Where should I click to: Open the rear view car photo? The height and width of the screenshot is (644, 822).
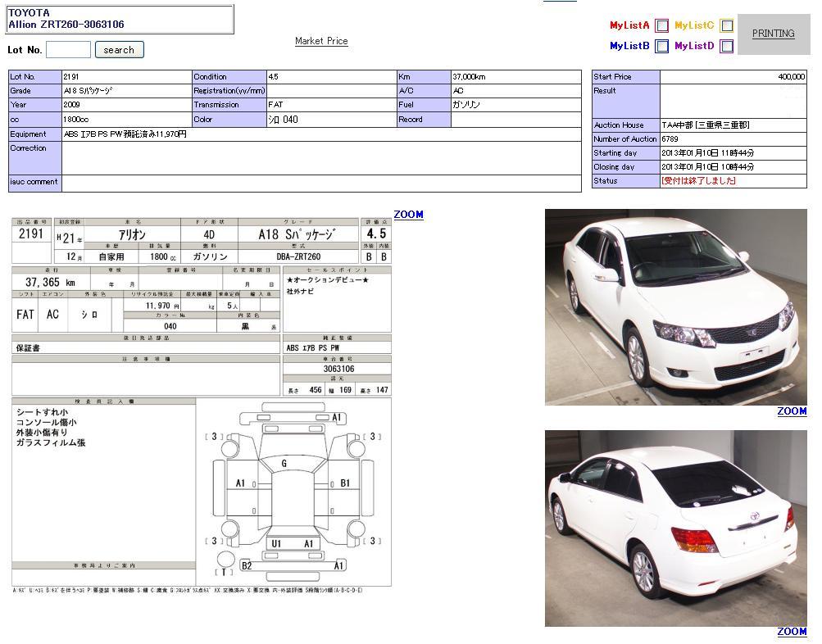point(675,528)
